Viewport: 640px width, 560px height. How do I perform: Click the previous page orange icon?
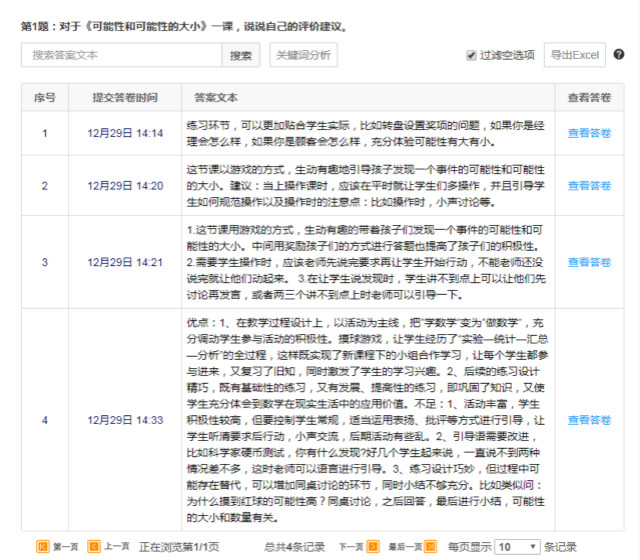point(93,547)
